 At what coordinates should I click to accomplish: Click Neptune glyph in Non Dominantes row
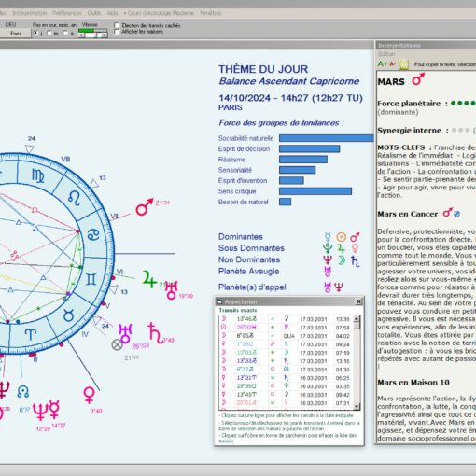coord(328,259)
